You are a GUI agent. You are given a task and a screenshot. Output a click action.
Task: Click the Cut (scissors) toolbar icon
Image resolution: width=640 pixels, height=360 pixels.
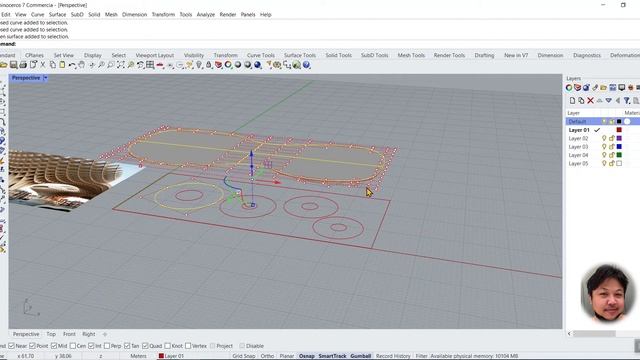[x=42, y=64]
